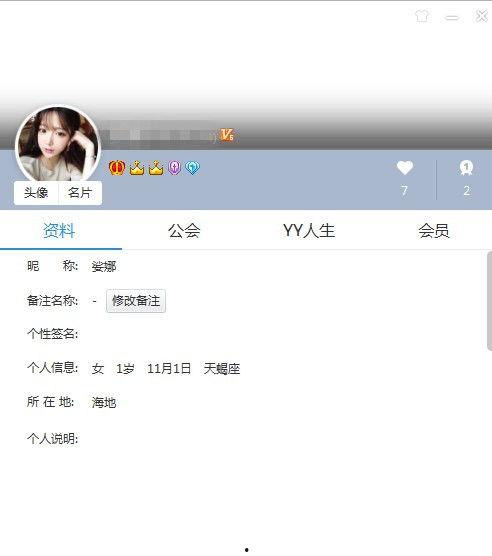
Task: Click the 修改备注 button
Action: click(136, 301)
